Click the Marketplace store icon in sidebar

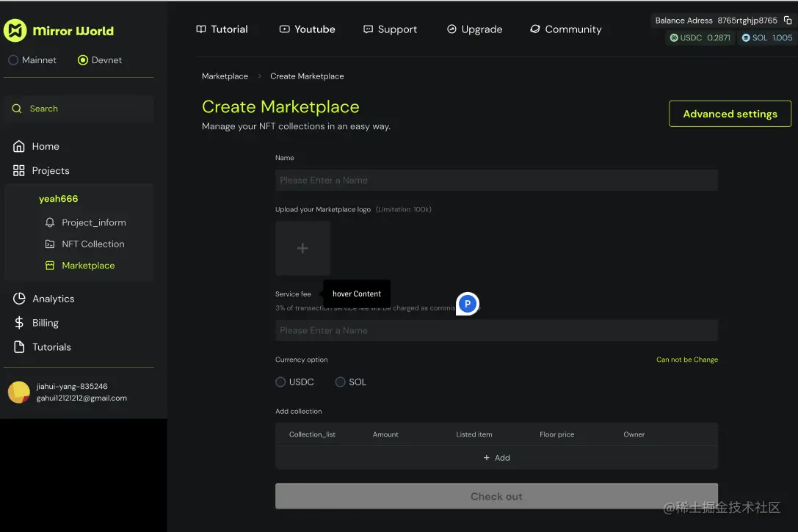[50, 266]
